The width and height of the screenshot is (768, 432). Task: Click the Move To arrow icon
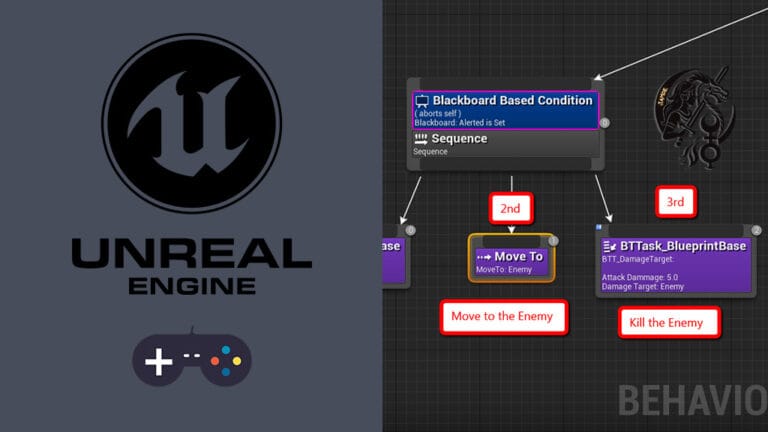[484, 257]
